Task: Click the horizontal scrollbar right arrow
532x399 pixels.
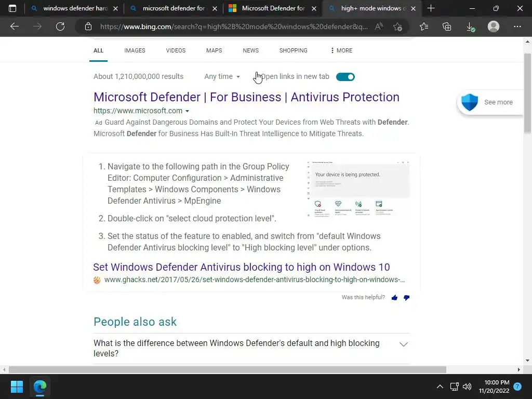Action: [x=518, y=369]
